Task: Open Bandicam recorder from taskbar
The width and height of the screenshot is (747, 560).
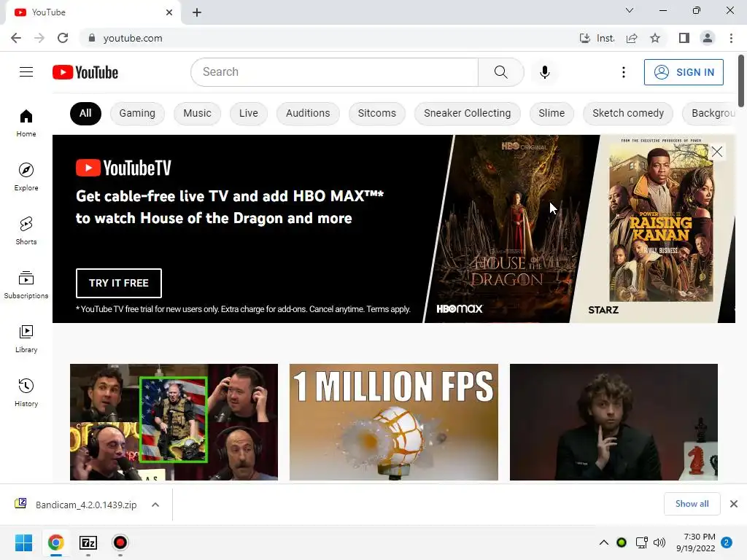Action: (120, 542)
